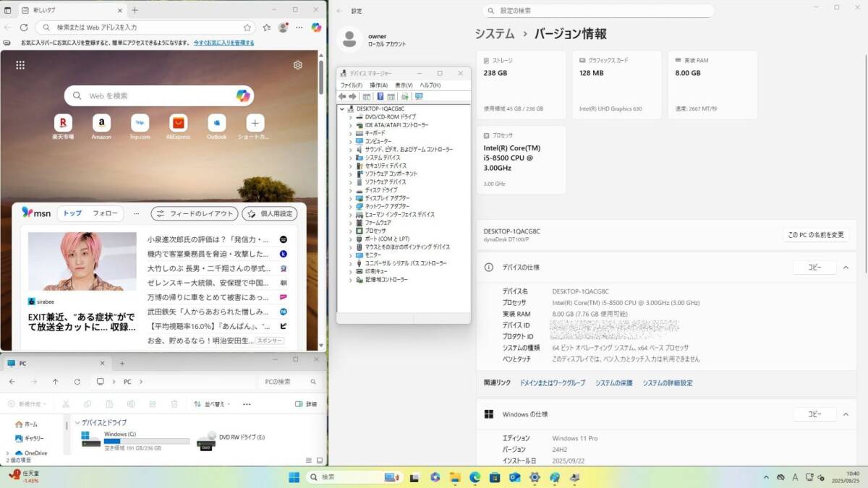
Task: Click Device Manager back arrow toolbar icon
Action: pos(343,96)
